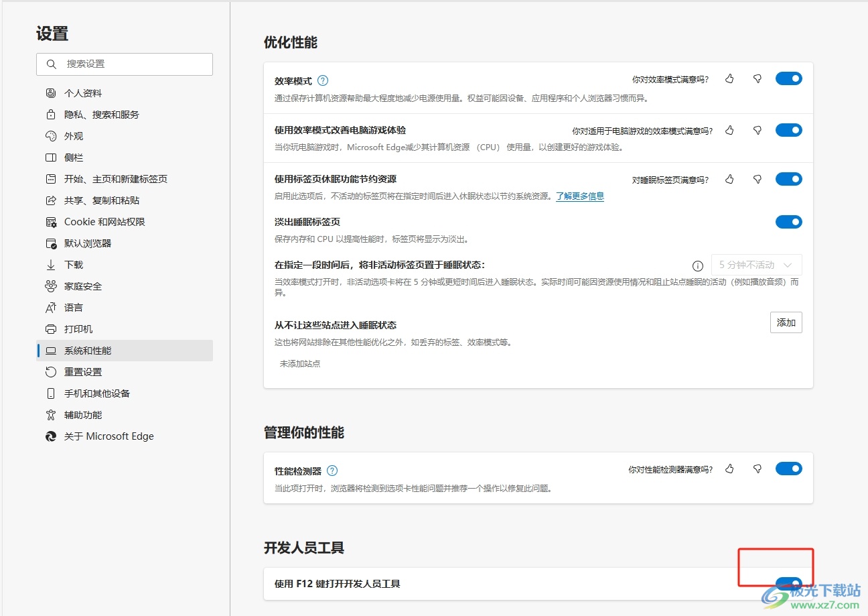The height and width of the screenshot is (616, 868).
Task: Click the 共享、复制和粘贴 share icon
Action: pos(51,200)
